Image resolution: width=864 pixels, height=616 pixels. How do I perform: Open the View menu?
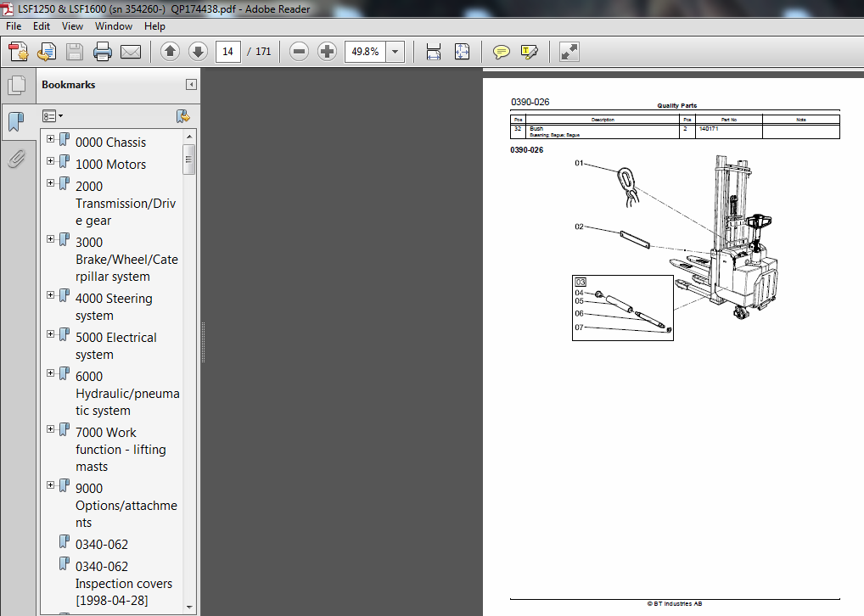(x=72, y=26)
